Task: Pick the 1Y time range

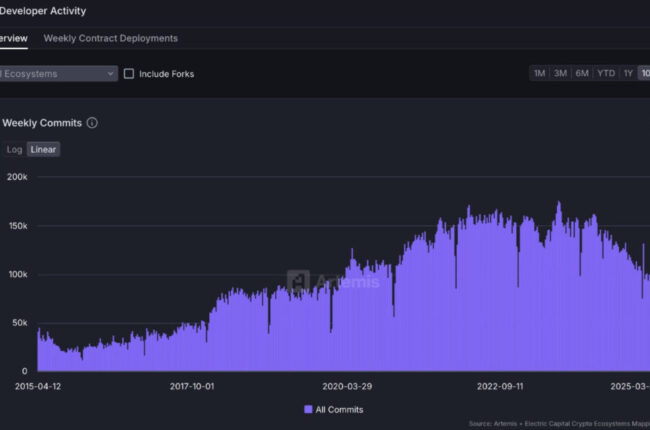Action: pos(628,73)
